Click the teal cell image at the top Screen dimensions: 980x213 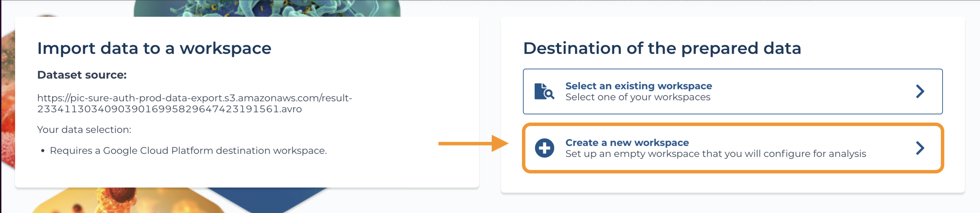(266, 8)
